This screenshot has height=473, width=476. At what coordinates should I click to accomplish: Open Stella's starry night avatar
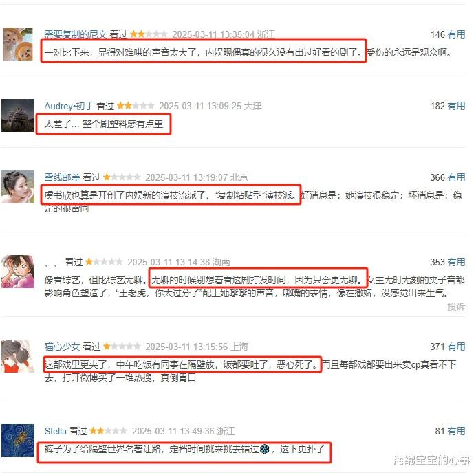coord(18,441)
